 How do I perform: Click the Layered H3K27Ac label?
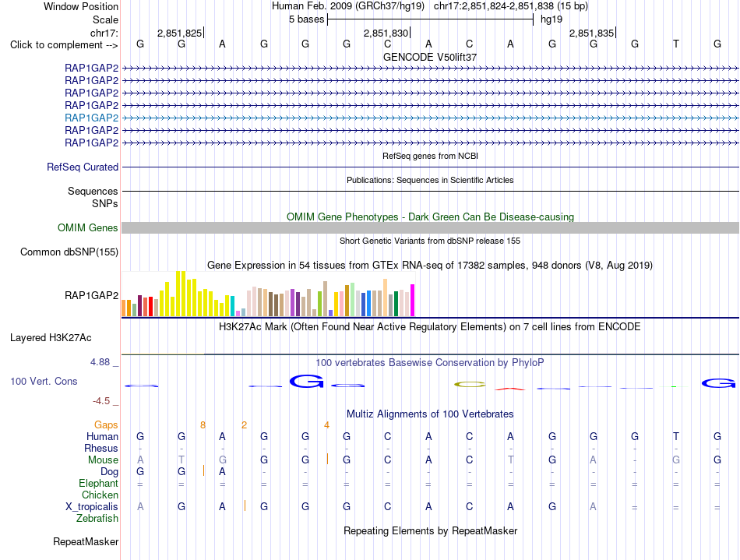tap(51, 338)
